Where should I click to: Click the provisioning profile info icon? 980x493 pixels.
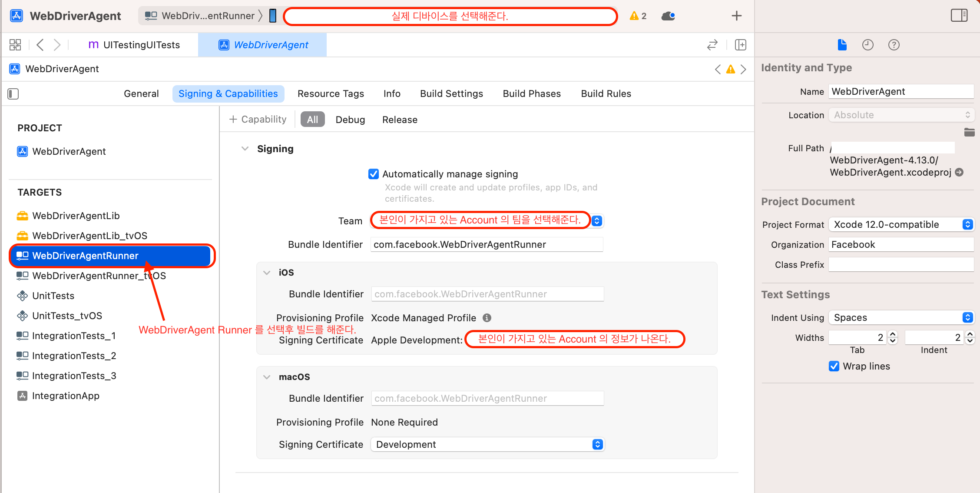click(487, 318)
